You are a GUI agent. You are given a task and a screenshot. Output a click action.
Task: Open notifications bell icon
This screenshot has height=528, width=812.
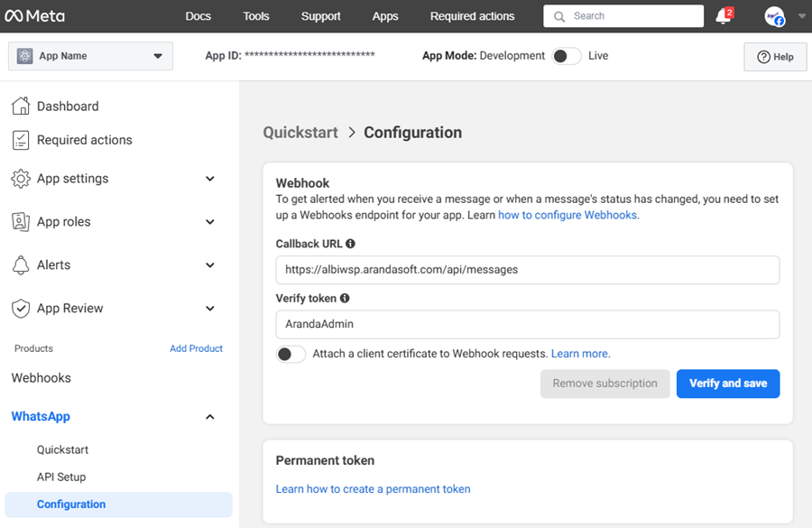coord(724,16)
